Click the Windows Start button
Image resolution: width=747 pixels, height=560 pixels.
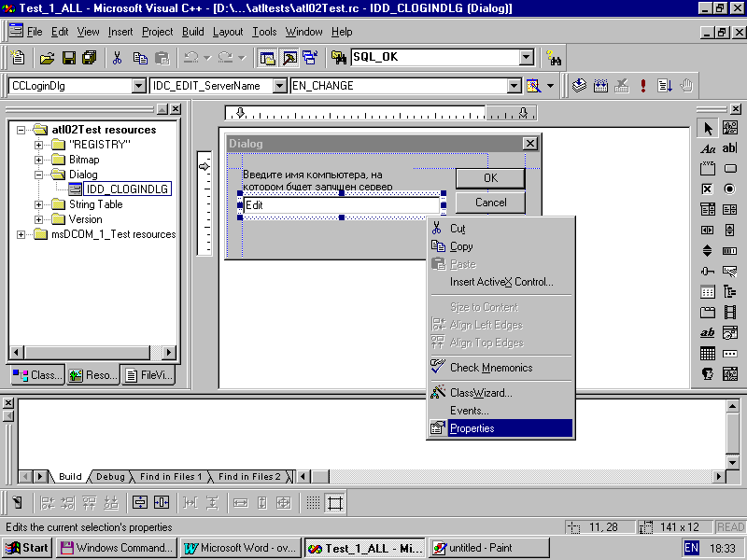point(28,548)
